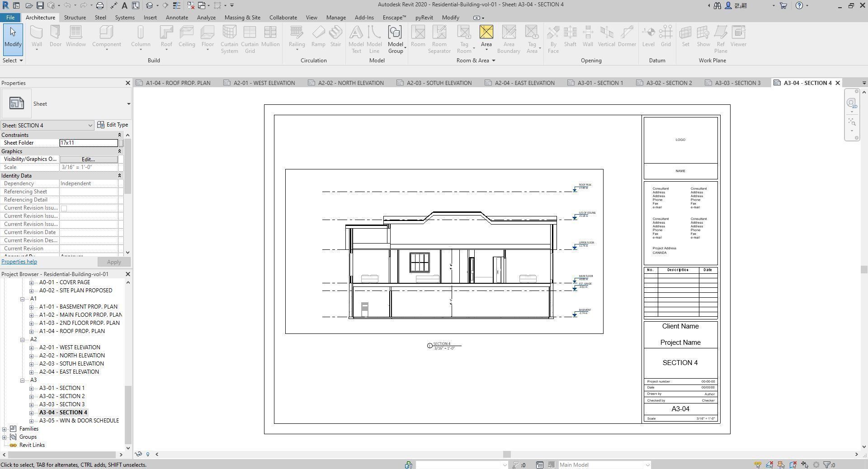
Task: Open the Sheet type selector dropdown
Action: point(128,104)
